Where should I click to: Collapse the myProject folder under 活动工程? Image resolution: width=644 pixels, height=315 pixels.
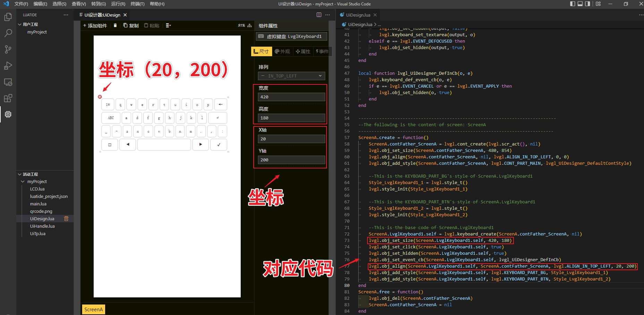pyautogui.click(x=23, y=182)
